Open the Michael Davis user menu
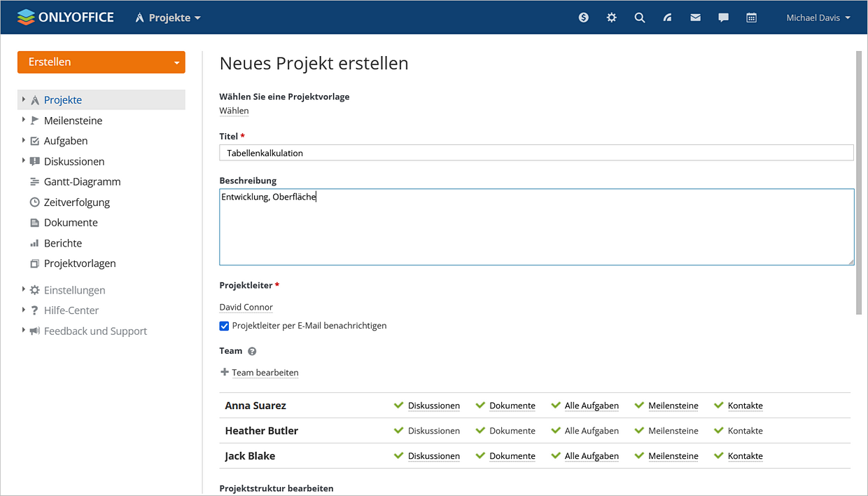 click(x=818, y=18)
